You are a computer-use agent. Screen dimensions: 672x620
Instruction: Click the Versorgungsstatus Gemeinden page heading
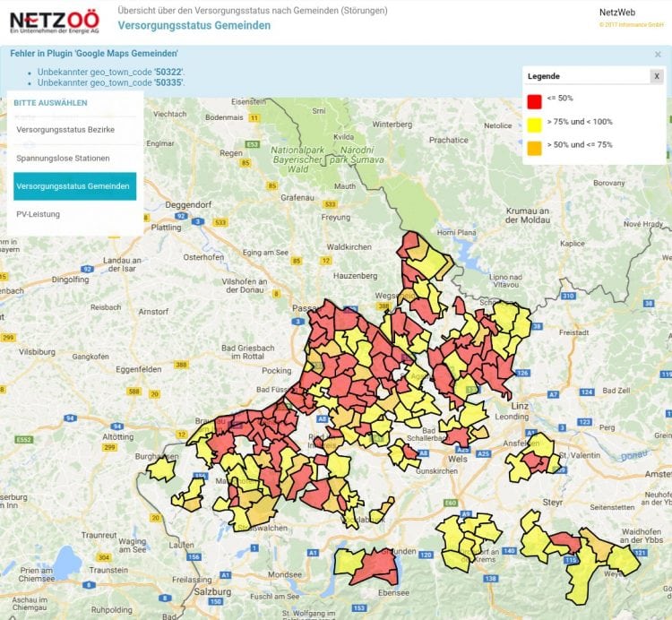pos(194,25)
